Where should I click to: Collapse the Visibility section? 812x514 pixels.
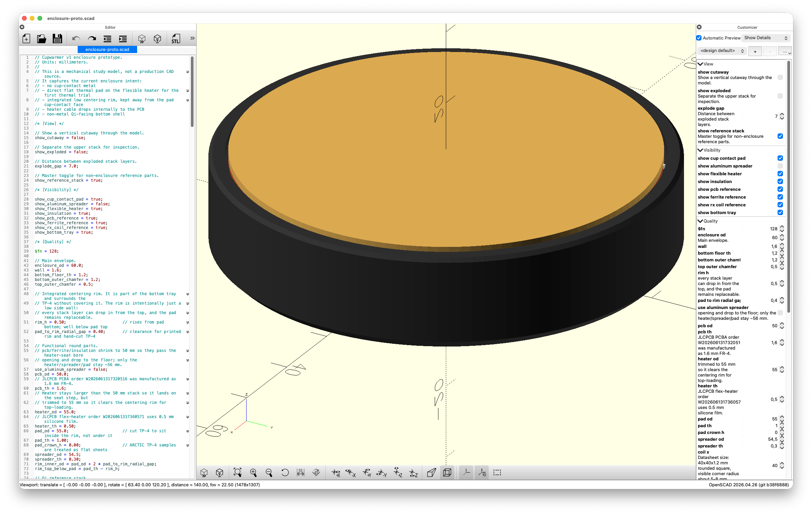[700, 150]
